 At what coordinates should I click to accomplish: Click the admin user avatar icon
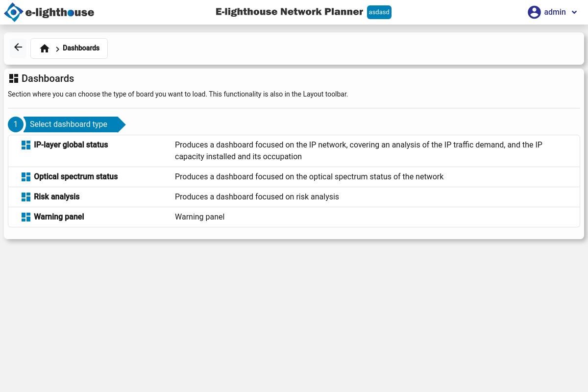pyautogui.click(x=534, y=12)
